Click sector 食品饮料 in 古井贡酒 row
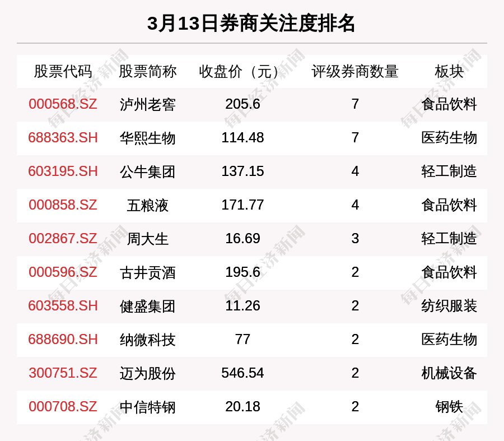This screenshot has width=504, height=441. 449,272
